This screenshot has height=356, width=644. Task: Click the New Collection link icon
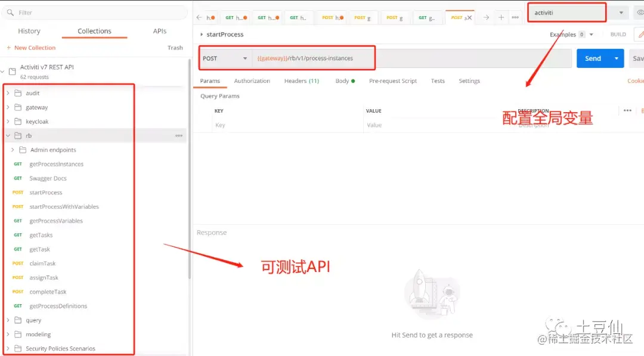coord(10,47)
